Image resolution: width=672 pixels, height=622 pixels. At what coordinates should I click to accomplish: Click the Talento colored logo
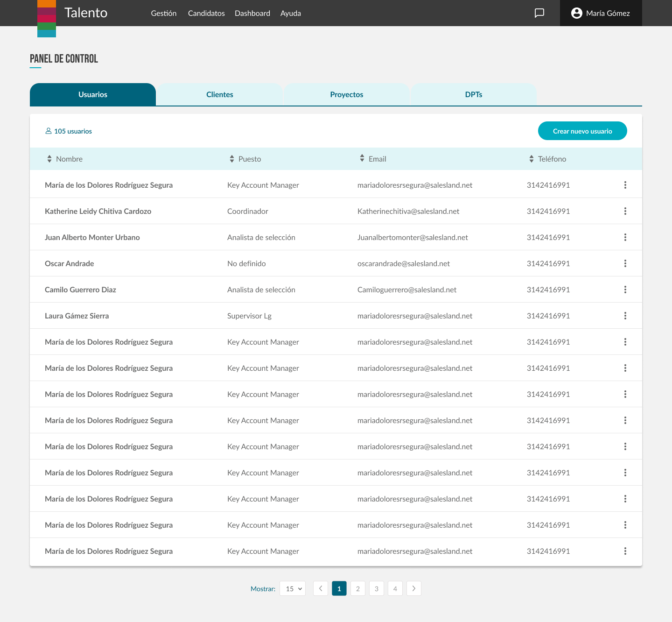[47, 19]
